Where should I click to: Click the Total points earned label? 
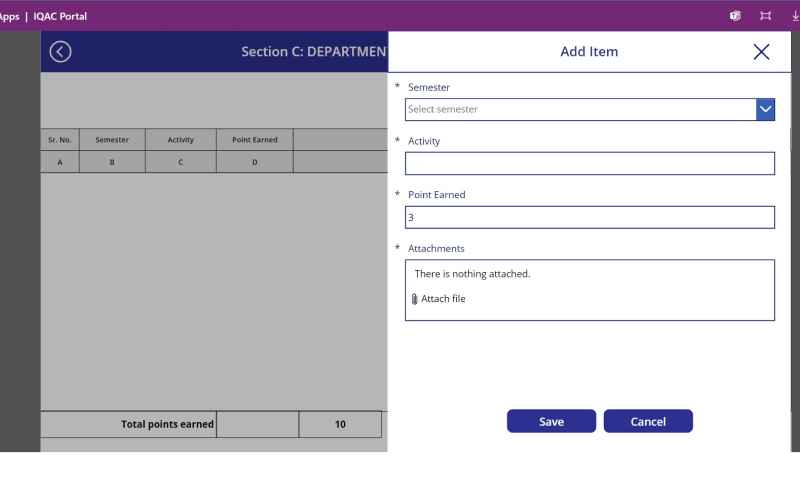[x=167, y=424]
